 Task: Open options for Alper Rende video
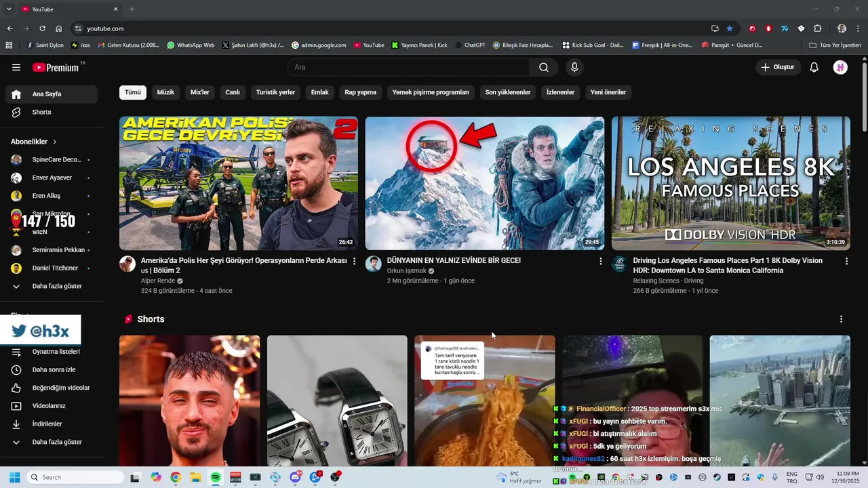[354, 261]
